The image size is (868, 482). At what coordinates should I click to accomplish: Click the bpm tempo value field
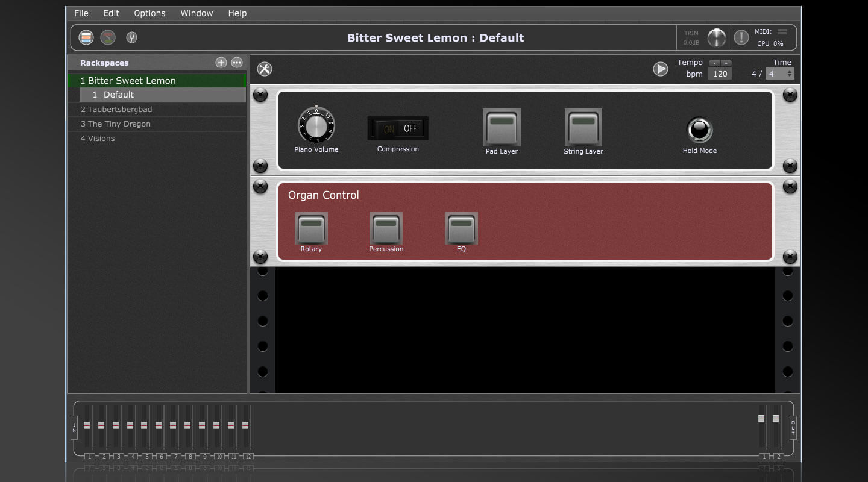[x=719, y=74]
